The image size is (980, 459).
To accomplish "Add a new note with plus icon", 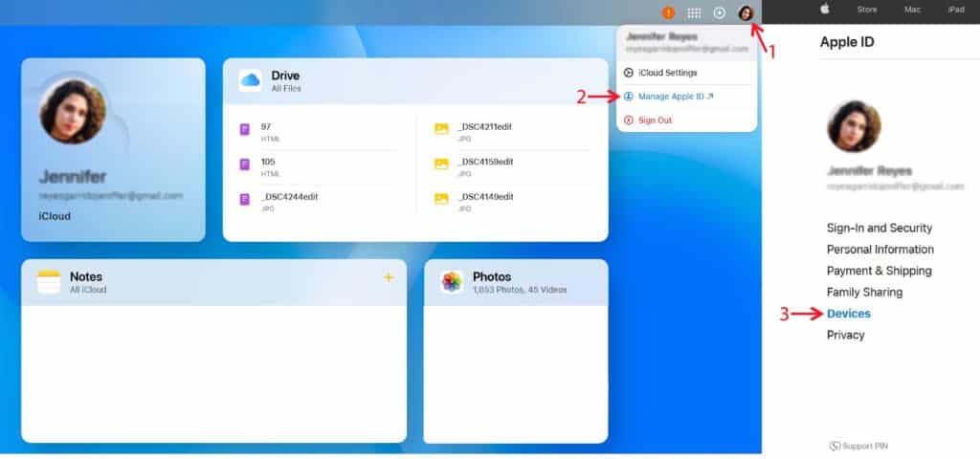I will [389, 277].
